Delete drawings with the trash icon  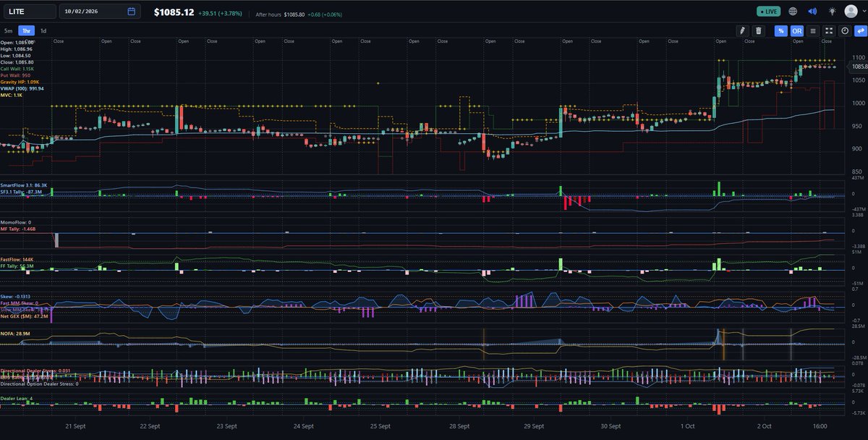(758, 31)
